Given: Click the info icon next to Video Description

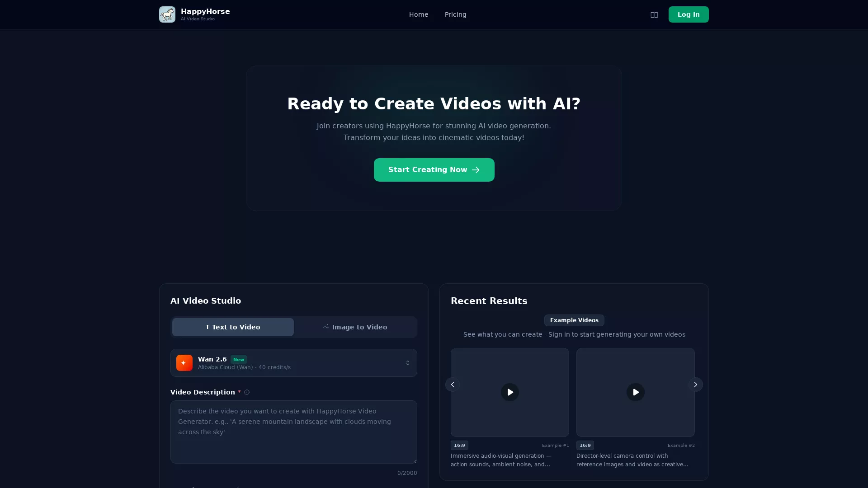Looking at the screenshot, I should point(246,392).
